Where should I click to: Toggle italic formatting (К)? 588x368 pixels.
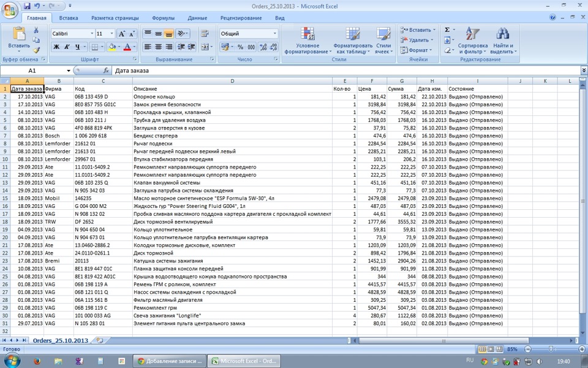67,47
